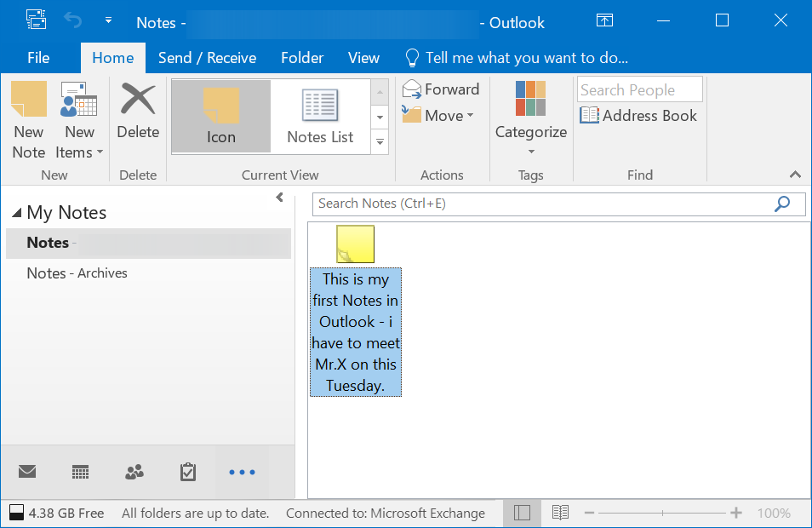Switch to Notes List view

pyautogui.click(x=320, y=118)
